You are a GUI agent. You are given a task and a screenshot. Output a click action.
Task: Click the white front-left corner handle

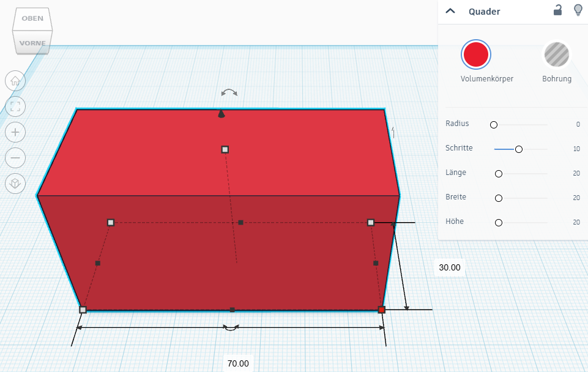tap(83, 310)
